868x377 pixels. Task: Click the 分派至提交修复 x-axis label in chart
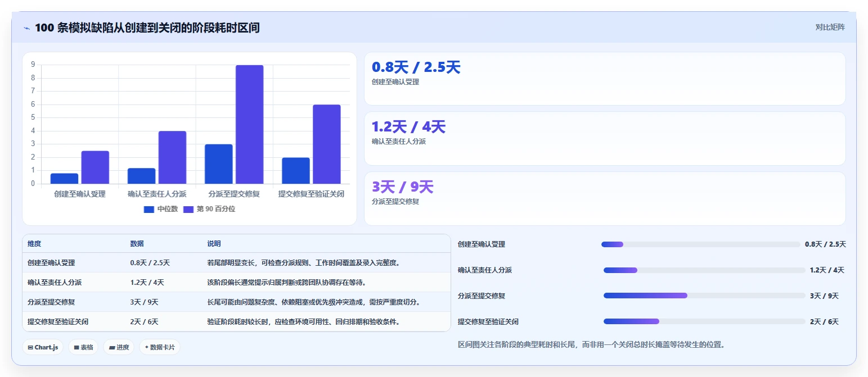pyautogui.click(x=234, y=194)
